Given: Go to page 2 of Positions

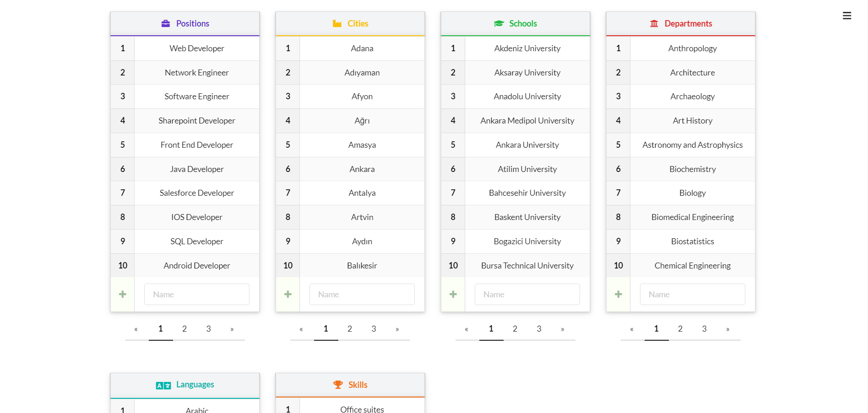Looking at the screenshot, I should click(184, 329).
